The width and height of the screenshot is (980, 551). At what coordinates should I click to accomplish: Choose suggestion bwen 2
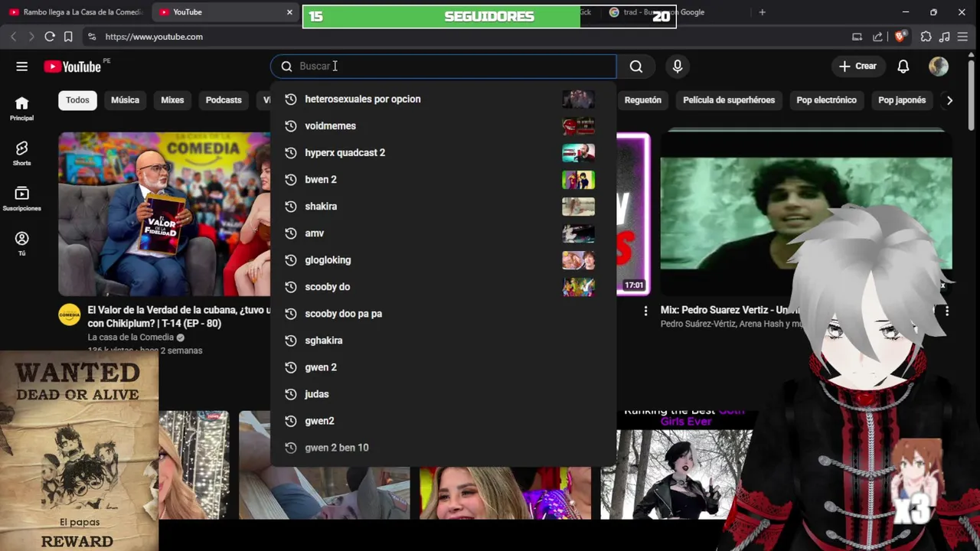pos(443,179)
